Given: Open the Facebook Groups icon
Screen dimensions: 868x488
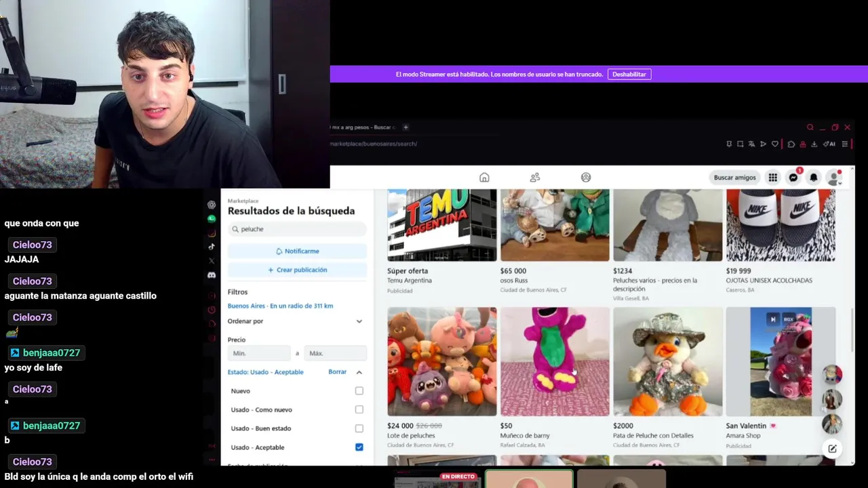Looking at the screenshot, I should [x=586, y=178].
